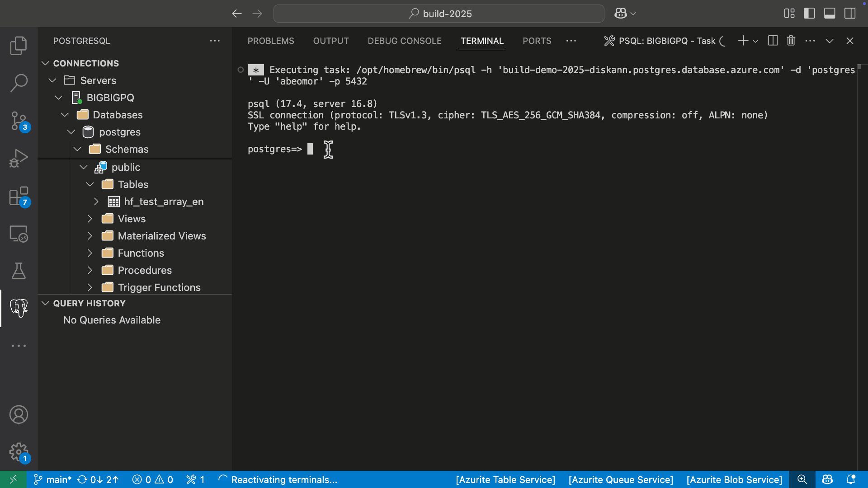The width and height of the screenshot is (868, 488).
Task: Click the Copilot icon in title bar
Action: (x=620, y=14)
